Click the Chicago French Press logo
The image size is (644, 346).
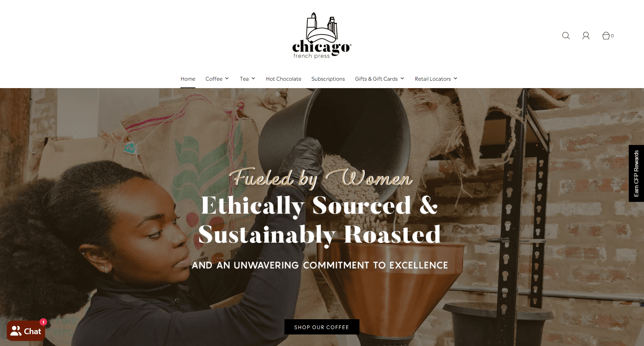(322, 36)
